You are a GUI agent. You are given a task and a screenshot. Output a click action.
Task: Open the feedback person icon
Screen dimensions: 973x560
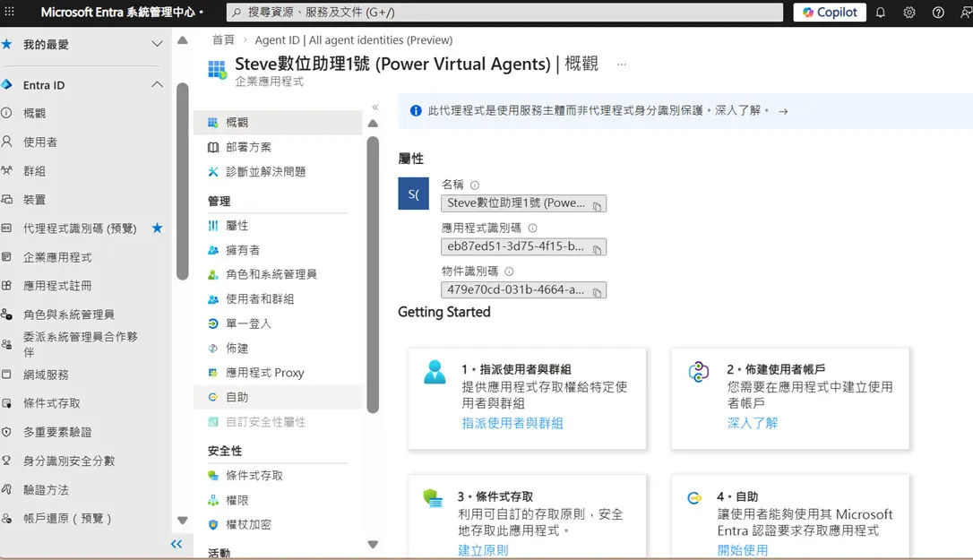[x=966, y=13]
